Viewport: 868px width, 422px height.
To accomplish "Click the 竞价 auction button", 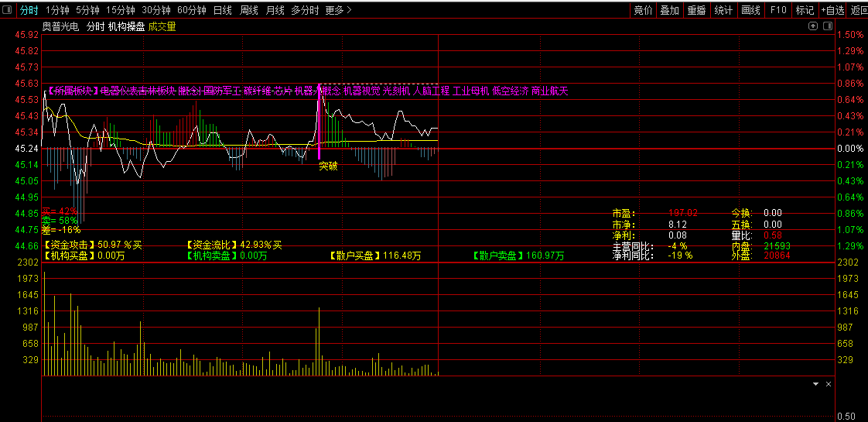I will [x=643, y=10].
